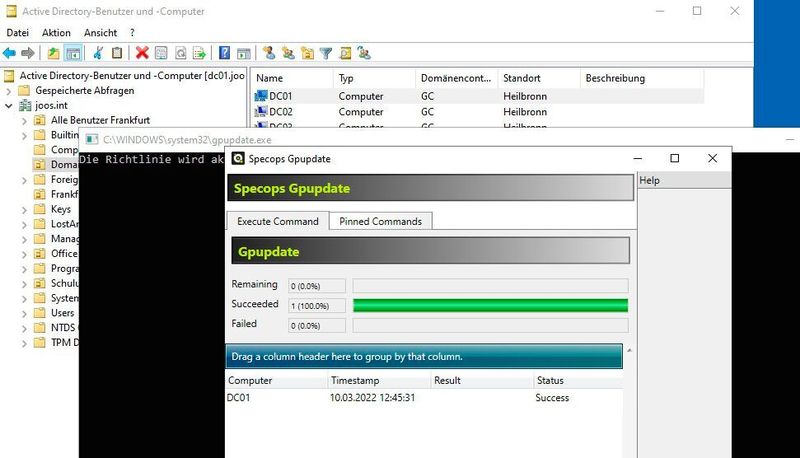The image size is (800, 458).
Task: Expand the Office node in the tree
Action: [24, 254]
